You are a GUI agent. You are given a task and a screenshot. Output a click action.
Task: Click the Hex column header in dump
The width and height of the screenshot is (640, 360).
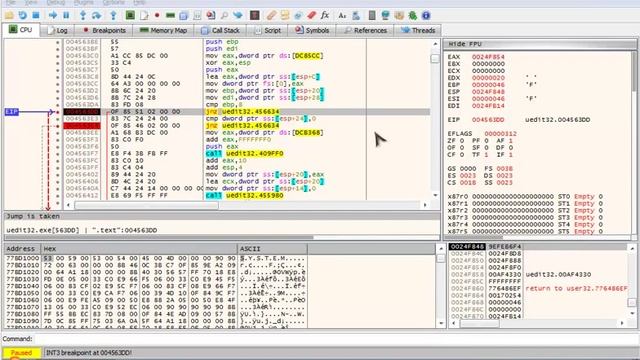pyautogui.click(x=139, y=249)
